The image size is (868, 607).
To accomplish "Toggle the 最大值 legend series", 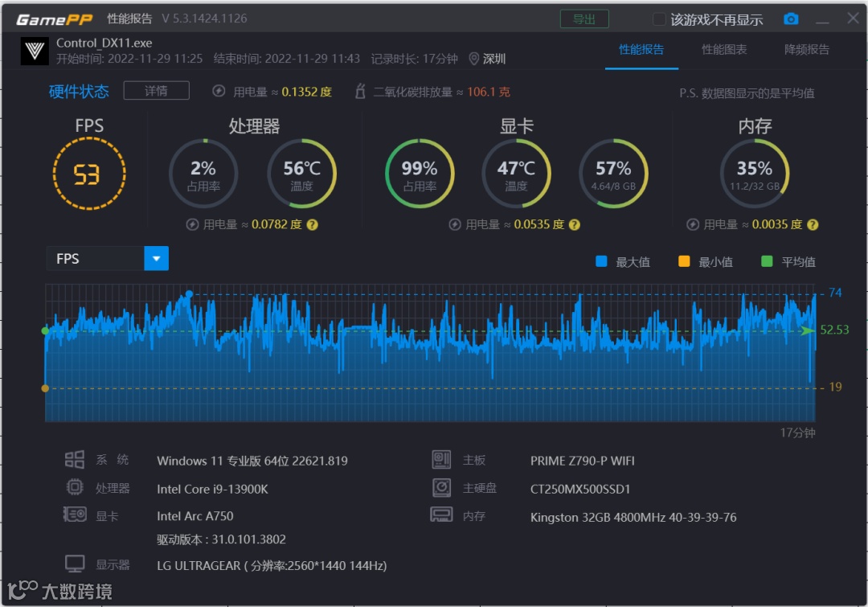I will pyautogui.click(x=623, y=261).
